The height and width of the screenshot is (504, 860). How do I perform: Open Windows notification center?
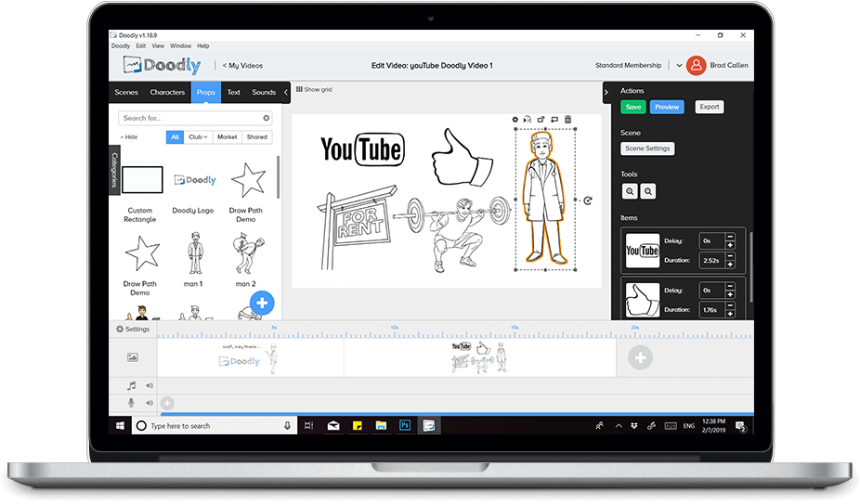click(740, 426)
